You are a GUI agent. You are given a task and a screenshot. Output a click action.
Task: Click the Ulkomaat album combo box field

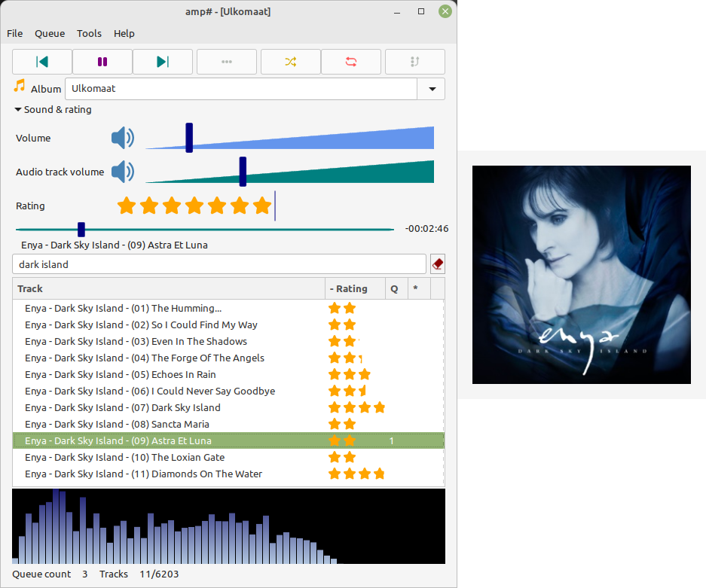point(241,89)
